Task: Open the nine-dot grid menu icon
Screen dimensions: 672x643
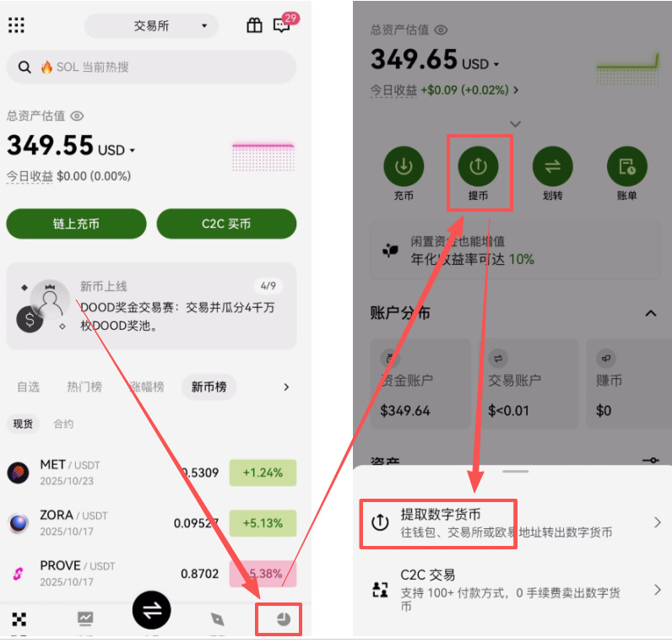Action: pos(16,25)
